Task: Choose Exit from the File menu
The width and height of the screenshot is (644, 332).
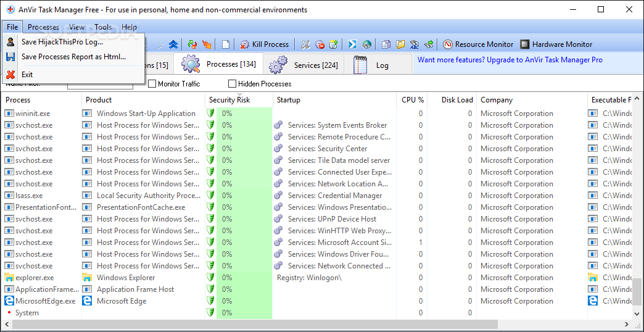Action: (x=73, y=75)
